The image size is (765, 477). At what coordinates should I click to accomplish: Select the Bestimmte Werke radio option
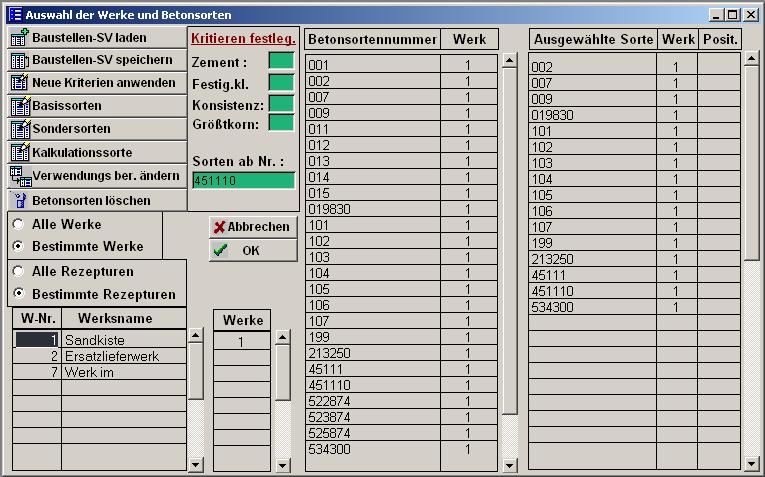click(x=18, y=247)
